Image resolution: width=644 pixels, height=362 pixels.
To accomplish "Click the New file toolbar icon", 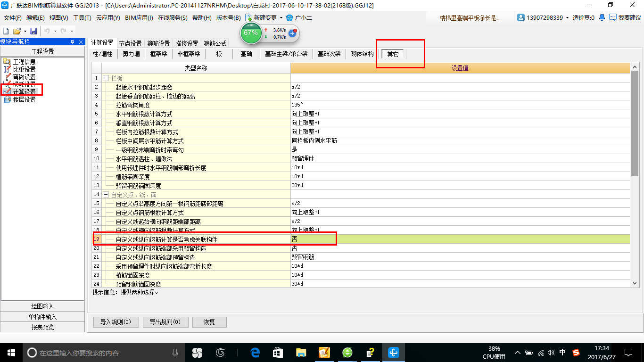I will coord(6,31).
